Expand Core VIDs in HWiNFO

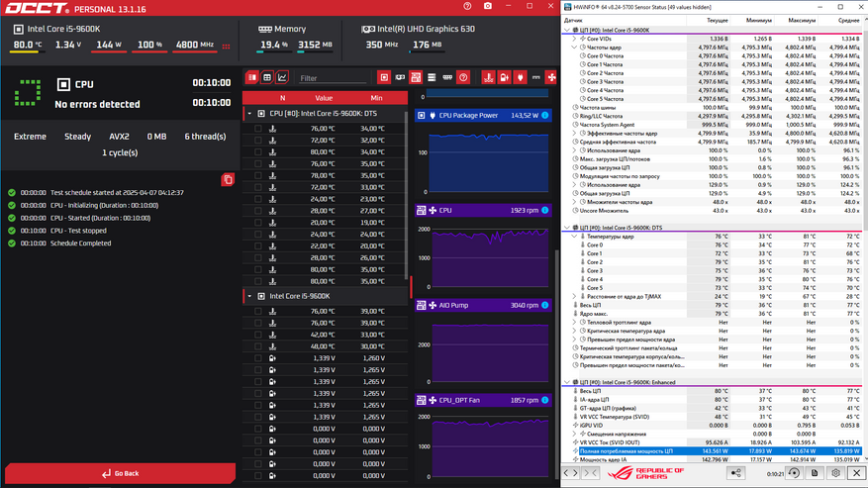coord(574,39)
